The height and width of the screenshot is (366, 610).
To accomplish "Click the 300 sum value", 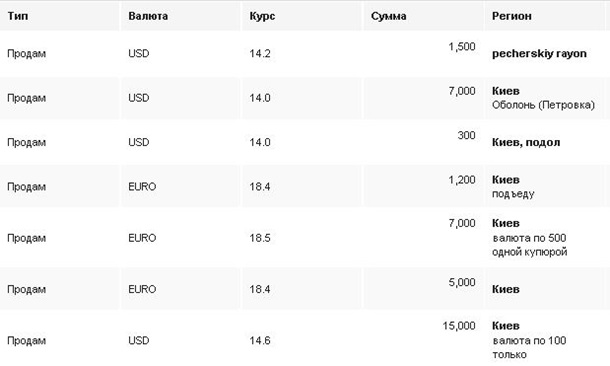I will tap(466, 135).
